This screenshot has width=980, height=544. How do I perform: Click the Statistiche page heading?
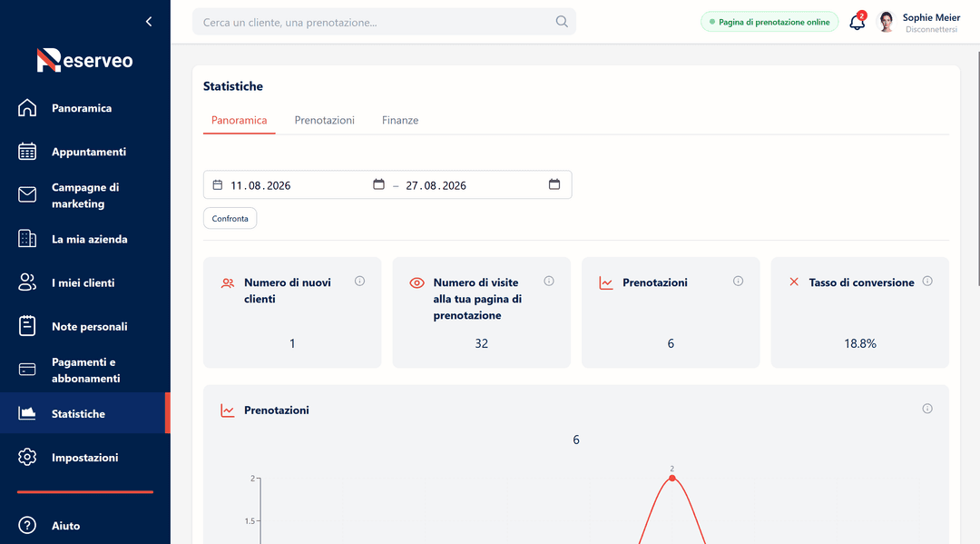(233, 86)
